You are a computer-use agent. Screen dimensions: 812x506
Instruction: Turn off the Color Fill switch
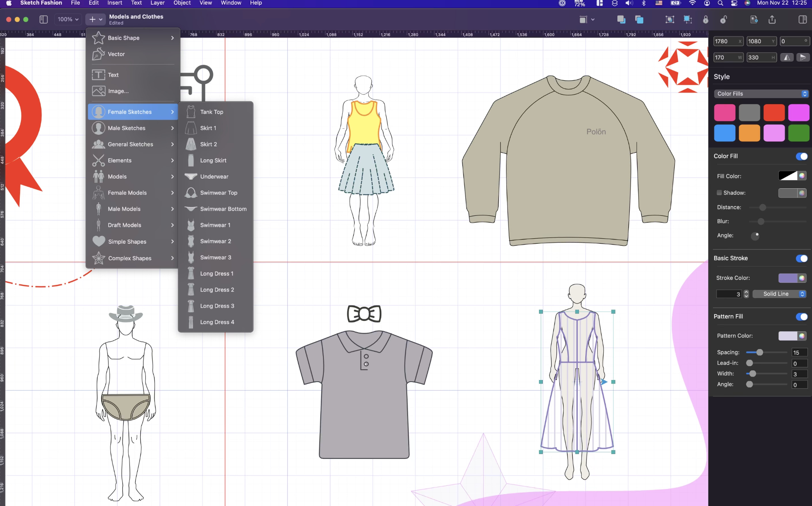801,156
